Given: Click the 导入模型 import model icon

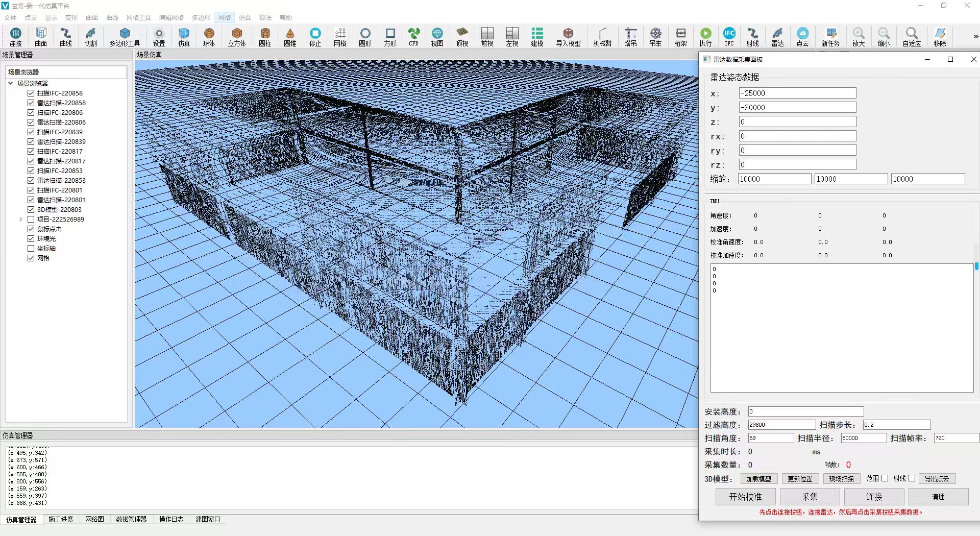Looking at the screenshot, I should pyautogui.click(x=568, y=37).
